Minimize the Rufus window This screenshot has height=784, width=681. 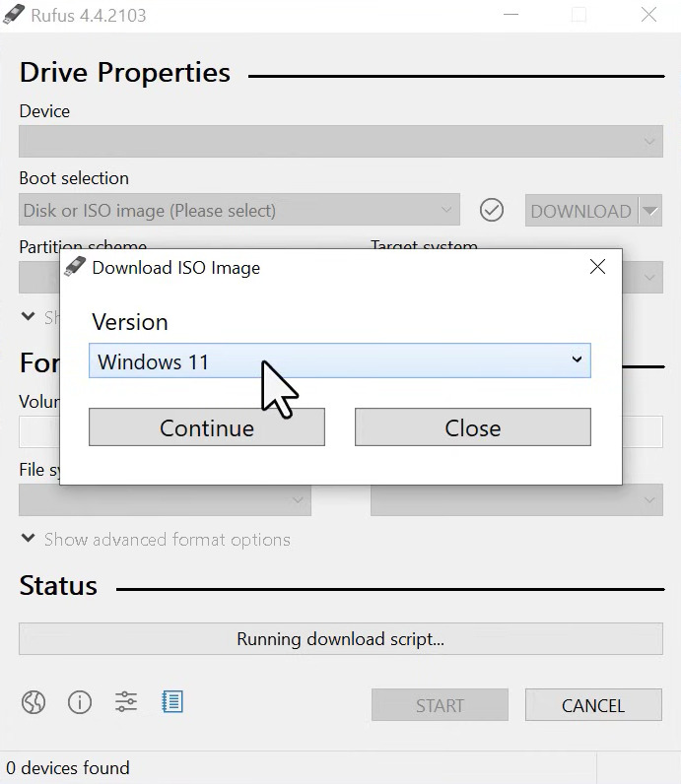[x=511, y=15]
